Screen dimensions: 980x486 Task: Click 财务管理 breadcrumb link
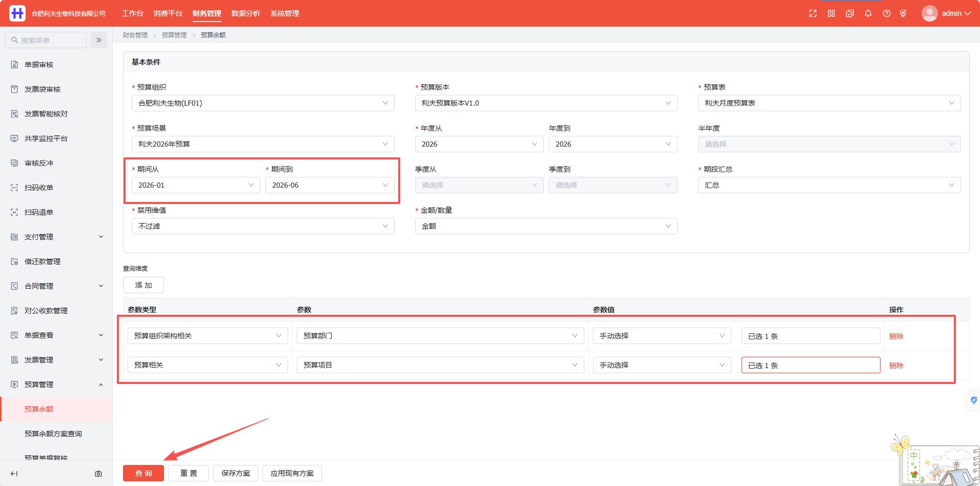click(x=135, y=35)
